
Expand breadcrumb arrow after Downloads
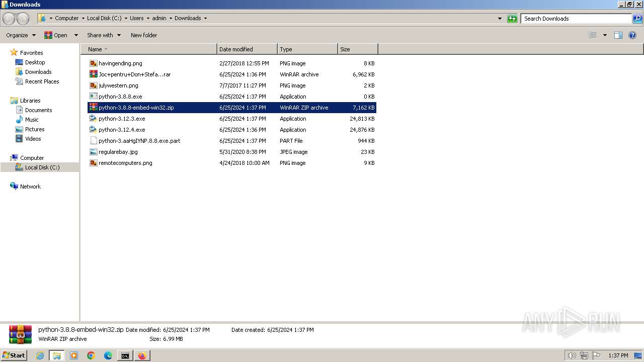(205, 19)
